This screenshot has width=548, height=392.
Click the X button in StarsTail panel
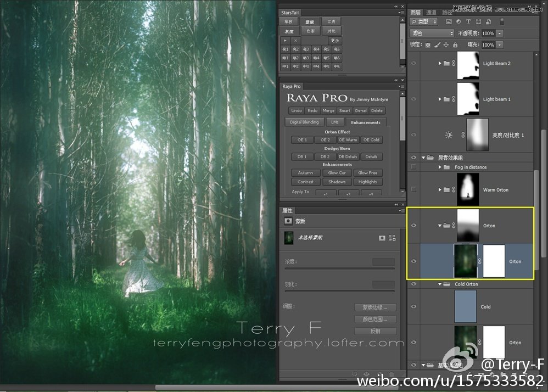point(295,41)
